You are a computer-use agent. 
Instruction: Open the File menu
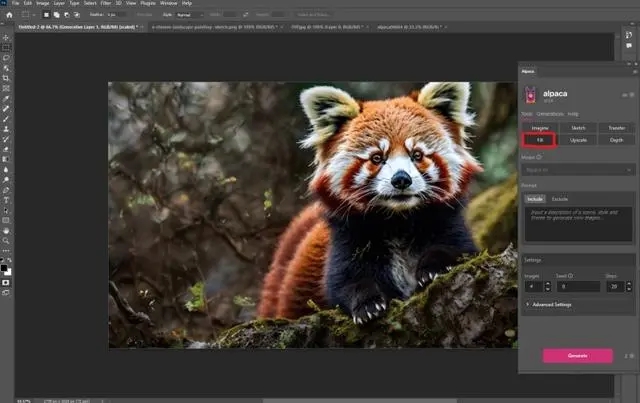click(16, 3)
